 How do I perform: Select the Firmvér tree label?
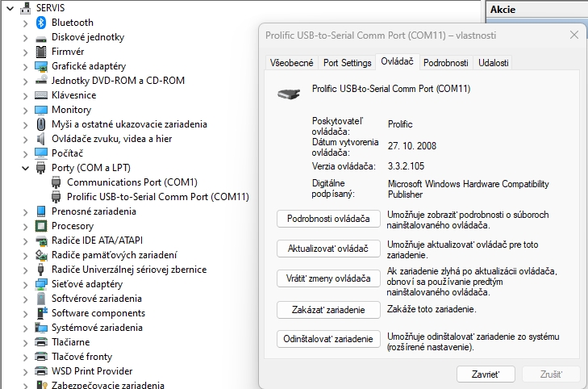[x=68, y=52]
